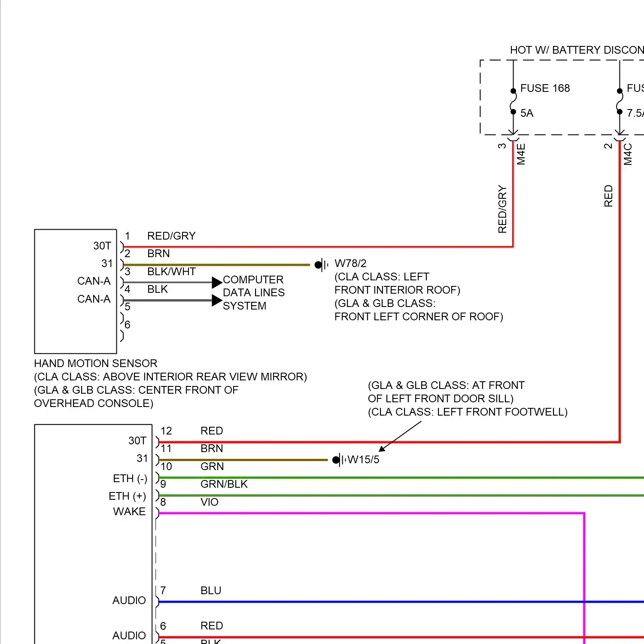The width and height of the screenshot is (644, 644).
Task: Click the green GRN wire at pin 10
Action: [386, 477]
